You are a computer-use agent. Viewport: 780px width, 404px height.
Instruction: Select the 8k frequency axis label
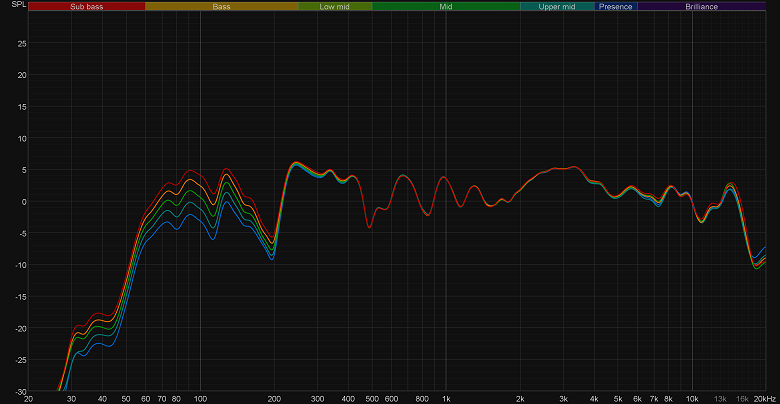(668, 399)
